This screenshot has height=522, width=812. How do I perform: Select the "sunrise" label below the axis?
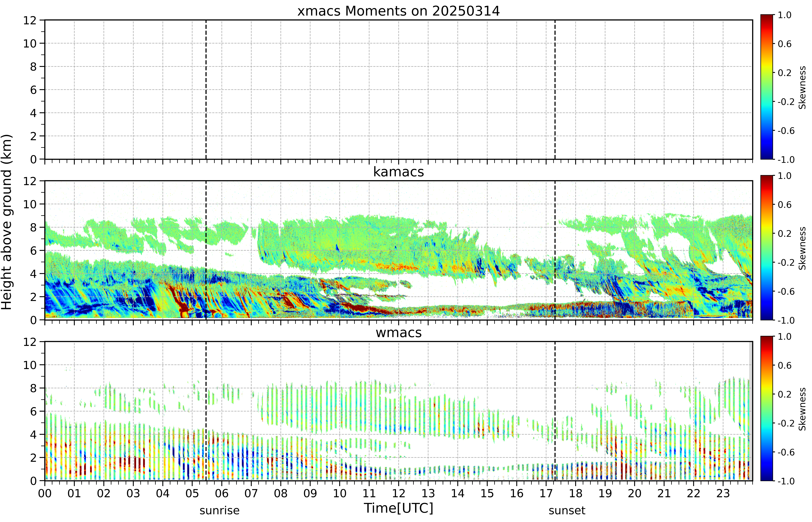pos(219,510)
